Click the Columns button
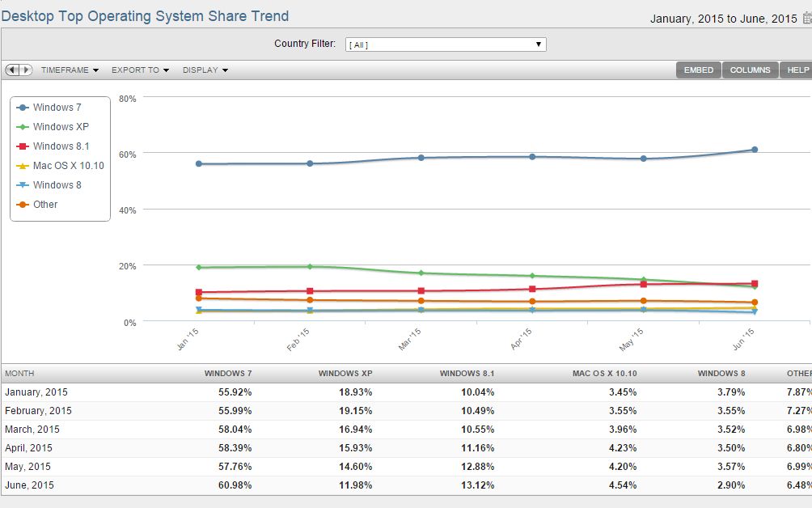Viewport: 812px width, 508px height. (x=750, y=70)
